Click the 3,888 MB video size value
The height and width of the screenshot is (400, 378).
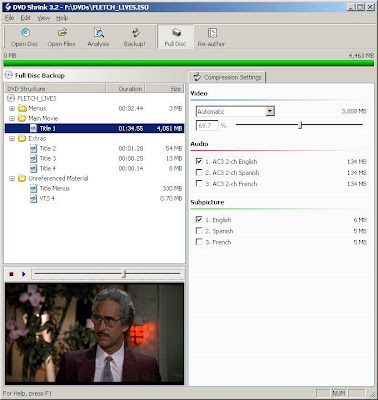coord(354,111)
